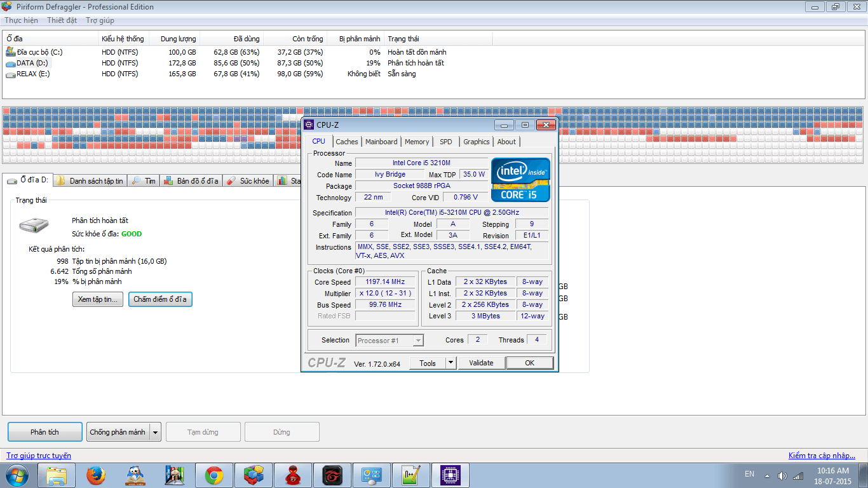
Task: Click the hard drive icon in Trạng thái
Action: (33, 226)
